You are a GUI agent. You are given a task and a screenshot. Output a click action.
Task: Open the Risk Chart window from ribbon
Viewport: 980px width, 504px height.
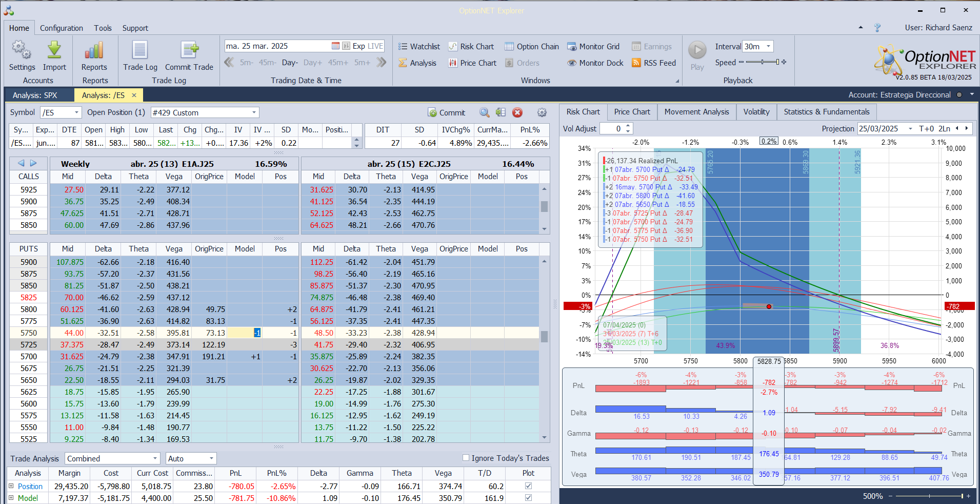click(471, 47)
